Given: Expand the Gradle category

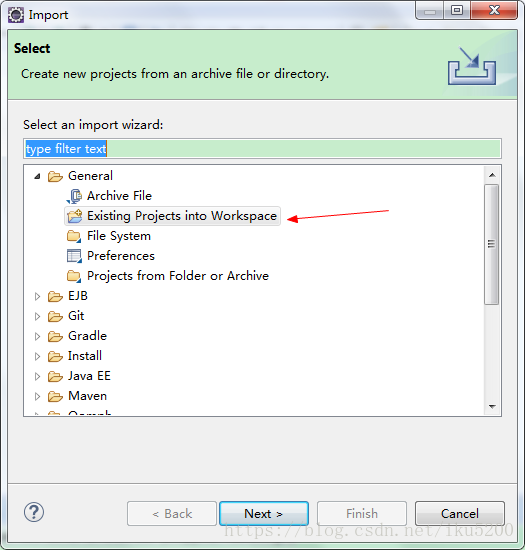Looking at the screenshot, I should coord(37,336).
